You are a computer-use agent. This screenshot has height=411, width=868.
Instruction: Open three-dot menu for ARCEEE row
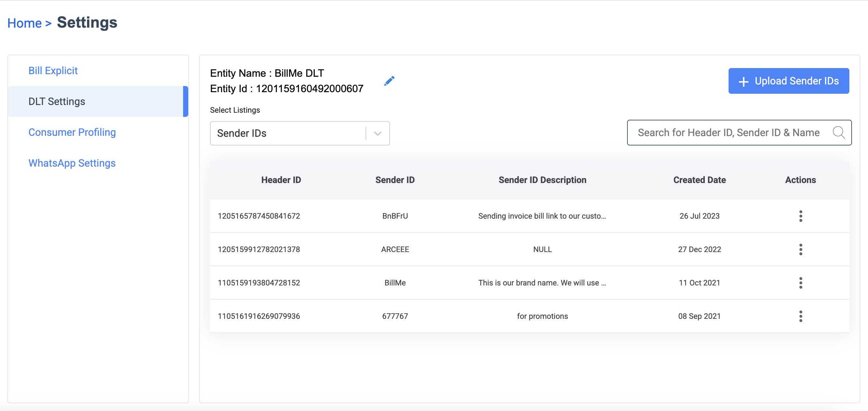click(801, 249)
